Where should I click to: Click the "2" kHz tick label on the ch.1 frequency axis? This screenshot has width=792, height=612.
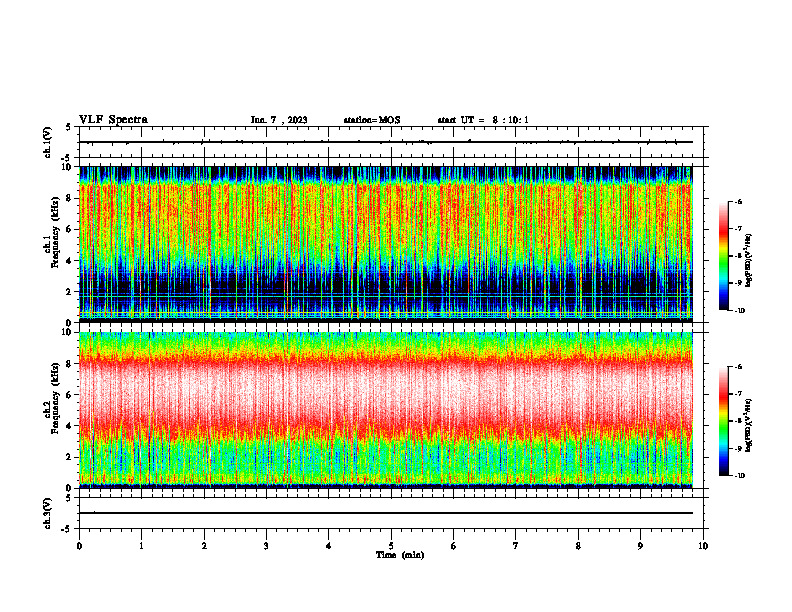(x=70, y=292)
